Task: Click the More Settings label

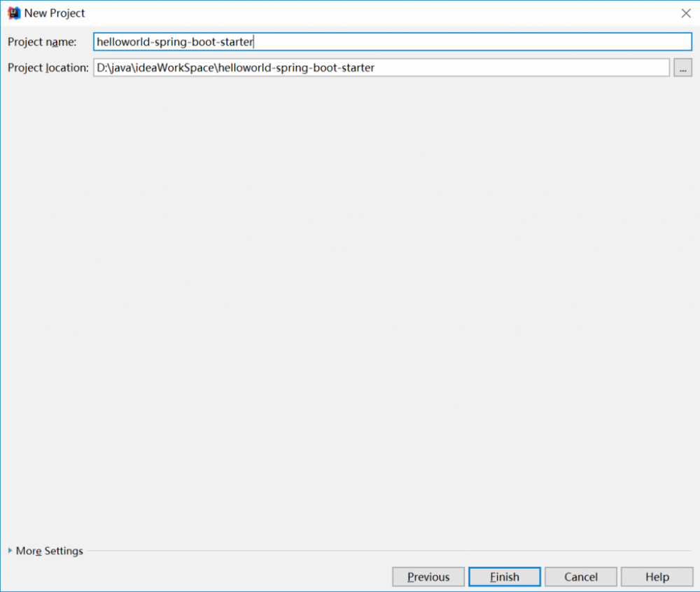Action: point(49,551)
